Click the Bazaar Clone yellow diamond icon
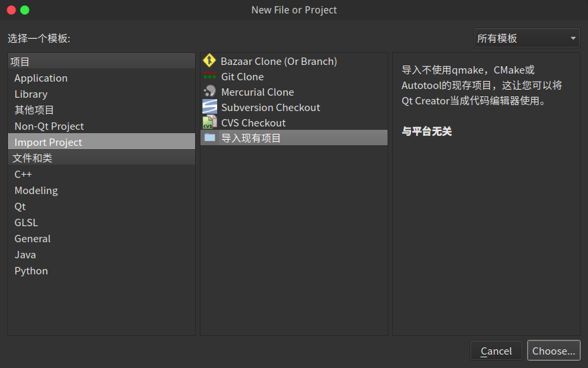Viewport: 588px width, 368px height. (x=209, y=60)
